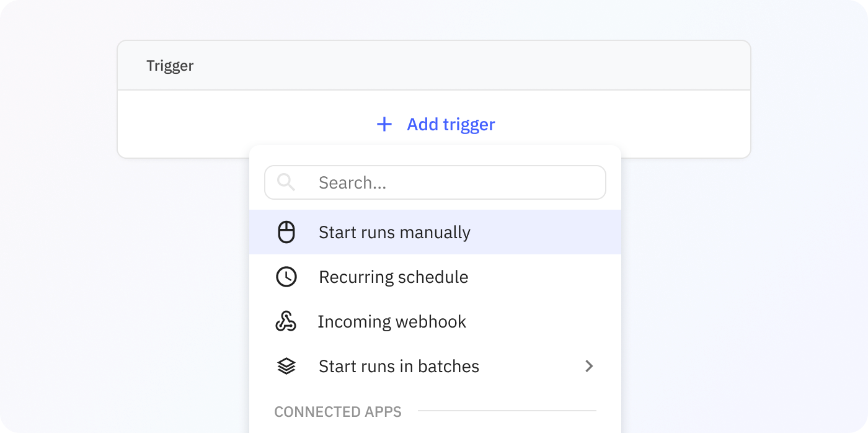Click the webhook icon
The image size is (868, 433).
coord(286,321)
